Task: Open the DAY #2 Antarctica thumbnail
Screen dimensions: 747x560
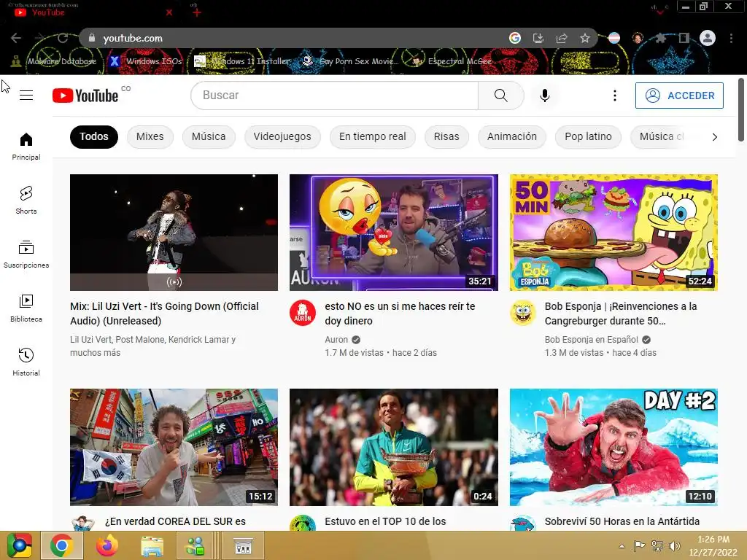Action: coord(614,447)
